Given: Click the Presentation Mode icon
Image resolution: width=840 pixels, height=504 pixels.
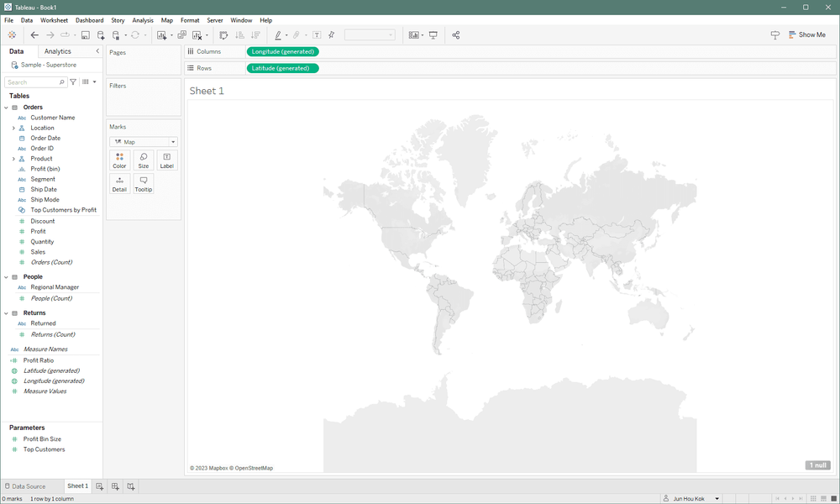Looking at the screenshot, I should (433, 35).
